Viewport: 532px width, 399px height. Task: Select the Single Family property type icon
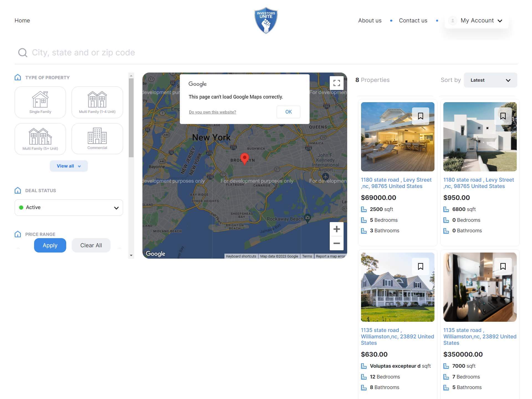[40, 102]
